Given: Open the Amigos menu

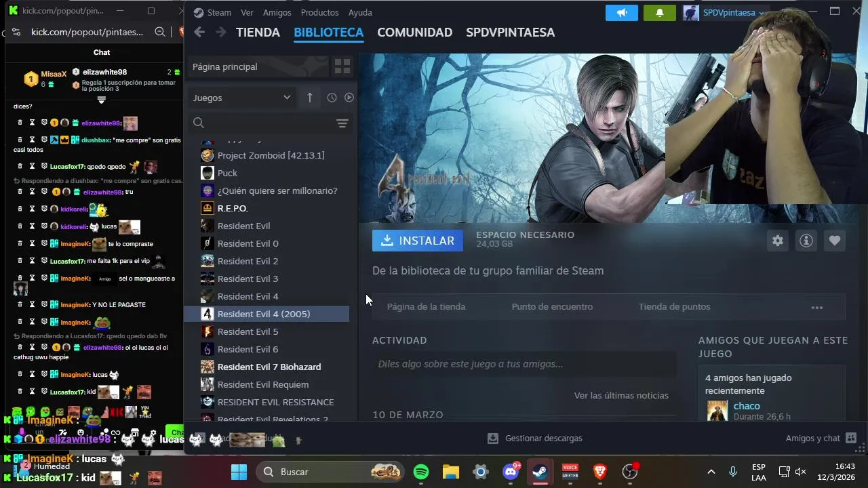Looking at the screenshot, I should point(277,12).
